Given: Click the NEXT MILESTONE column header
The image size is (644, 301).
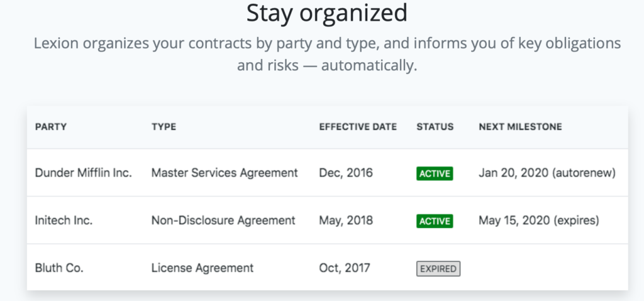Looking at the screenshot, I should click(520, 127).
